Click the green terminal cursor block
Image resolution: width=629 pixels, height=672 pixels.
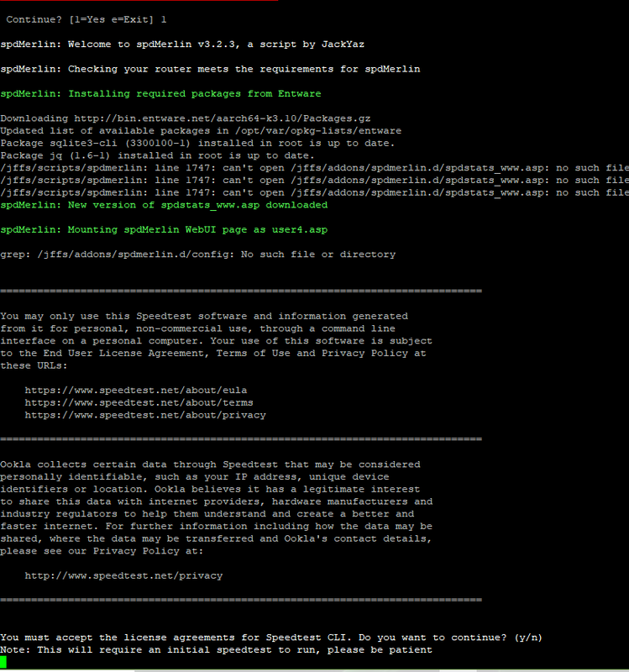4,662
